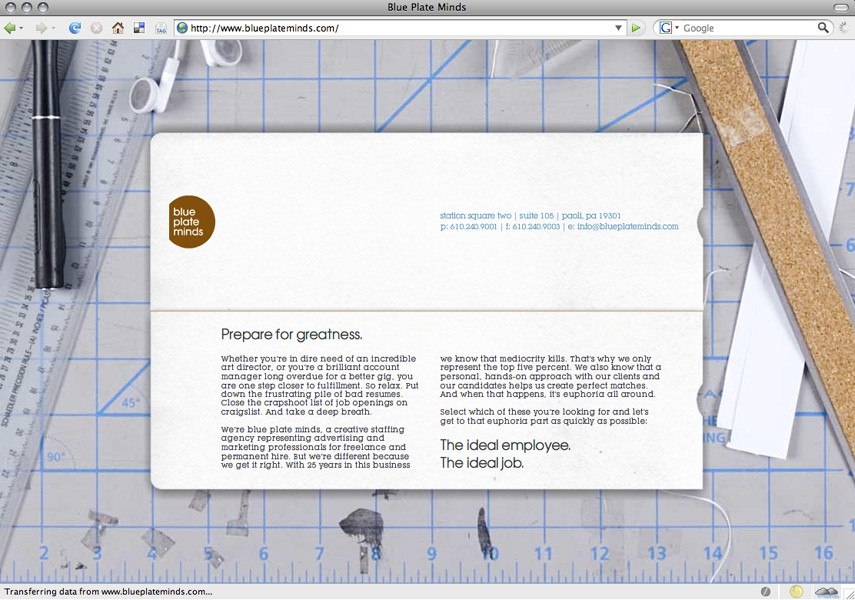
Task: Click the 'Prepare for greatness.' heading
Action: tap(291, 334)
